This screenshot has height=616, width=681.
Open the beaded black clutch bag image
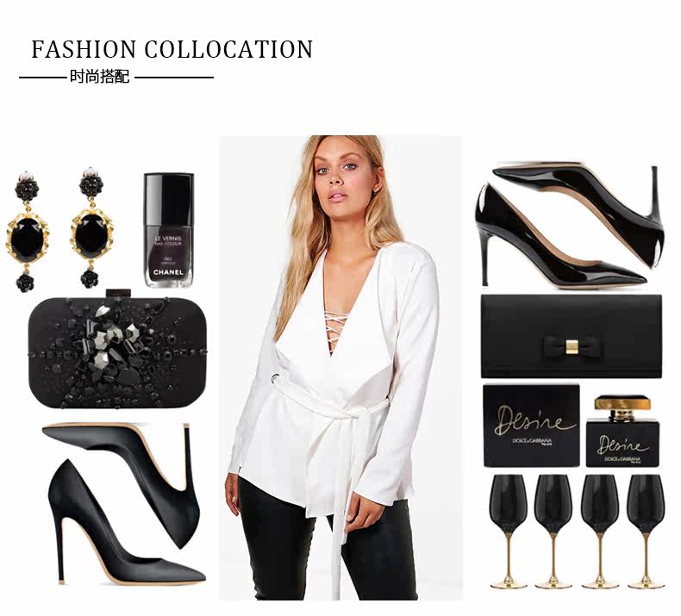click(118, 351)
